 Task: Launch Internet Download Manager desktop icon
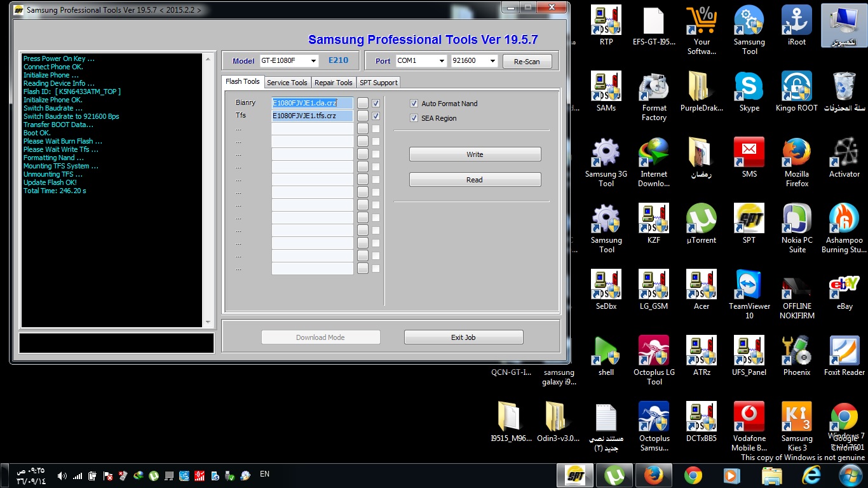654,162
